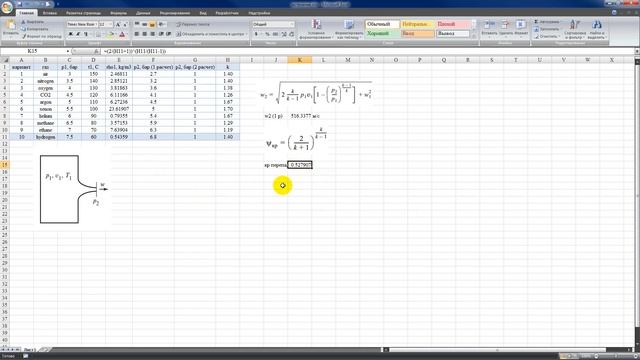This screenshot has width=640, height=360.
Task: Align text to bottom of cell
Action: pos(152,24)
